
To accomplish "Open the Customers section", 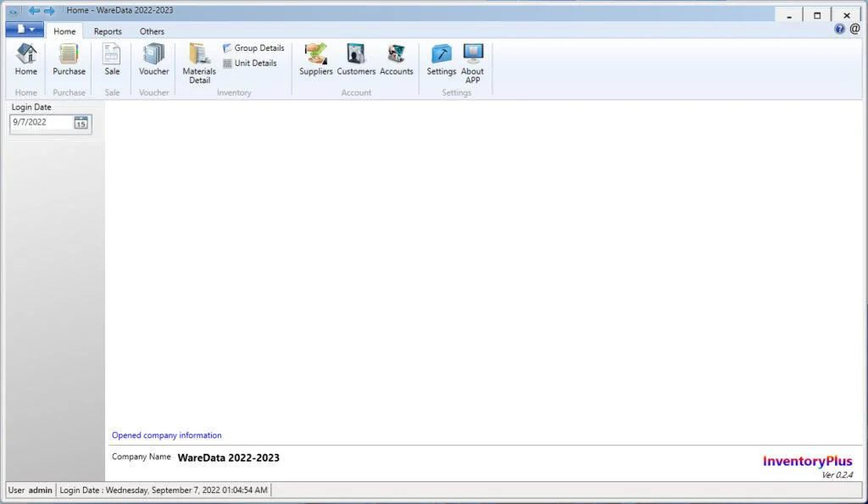I will pos(356,59).
